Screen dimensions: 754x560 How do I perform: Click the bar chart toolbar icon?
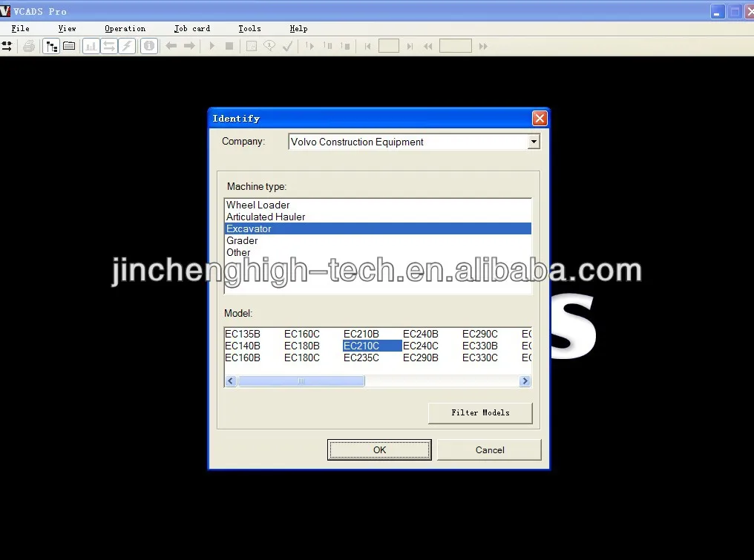(91, 46)
